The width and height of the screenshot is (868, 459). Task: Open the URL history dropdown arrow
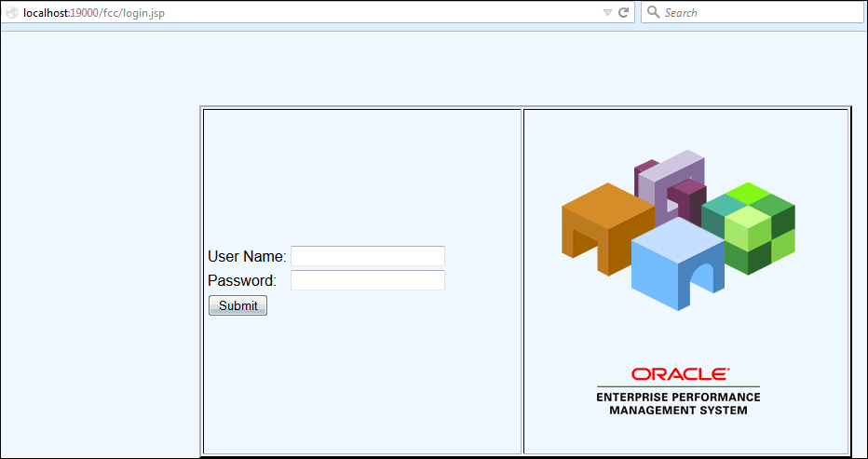(x=607, y=13)
